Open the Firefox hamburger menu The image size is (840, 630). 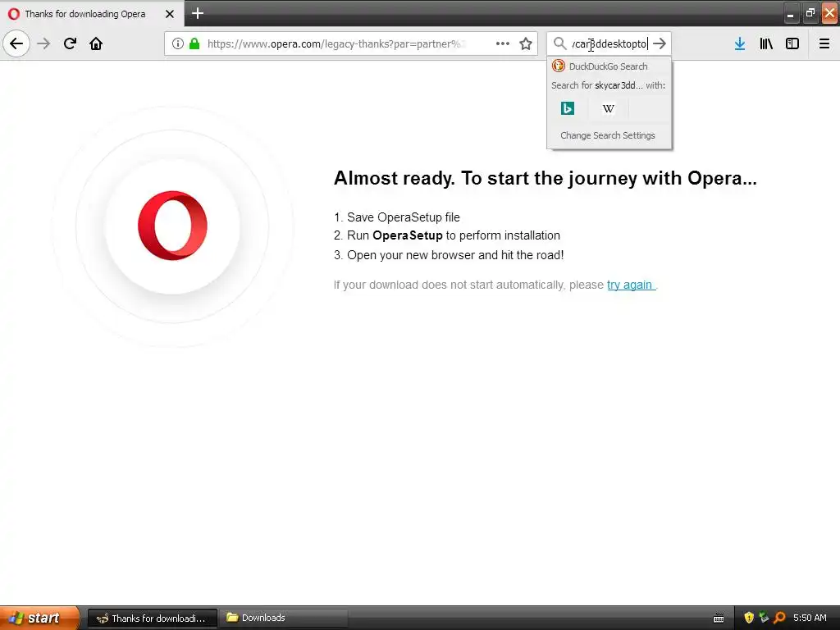tap(824, 43)
